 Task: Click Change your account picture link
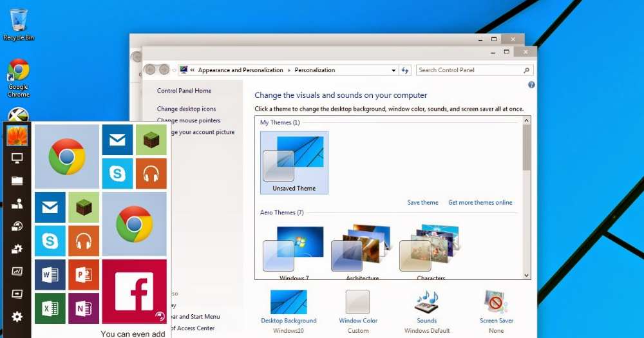point(203,132)
